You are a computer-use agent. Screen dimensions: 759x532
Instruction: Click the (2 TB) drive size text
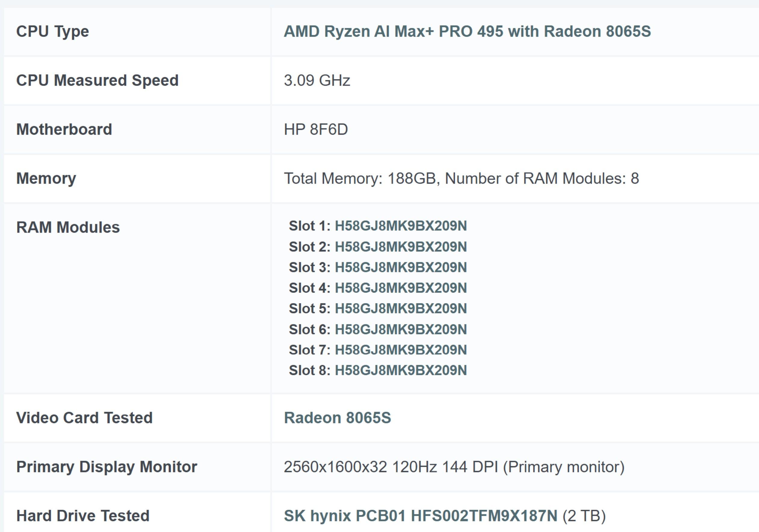(584, 516)
